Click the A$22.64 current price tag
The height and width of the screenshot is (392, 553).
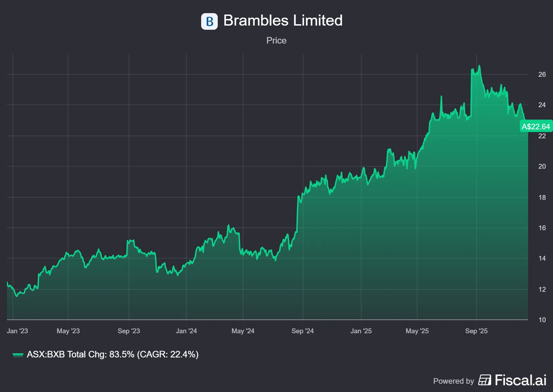pyautogui.click(x=536, y=127)
